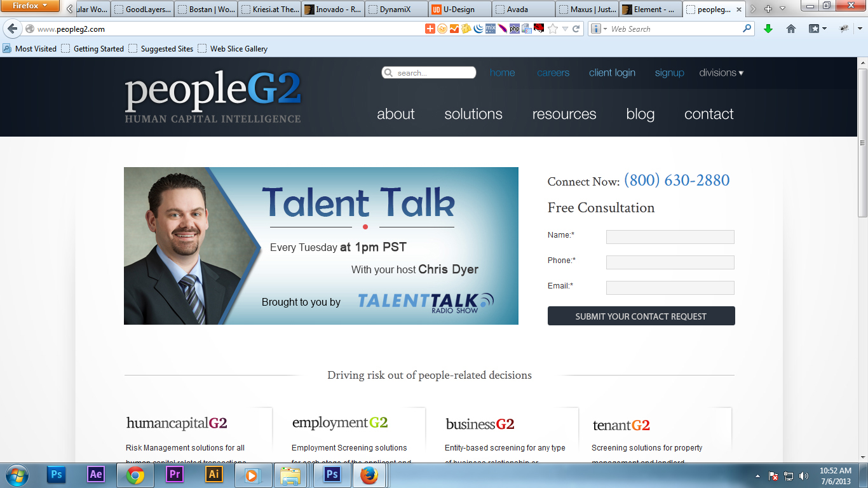Open the signup link
This screenshot has width=868, height=488.
point(670,73)
